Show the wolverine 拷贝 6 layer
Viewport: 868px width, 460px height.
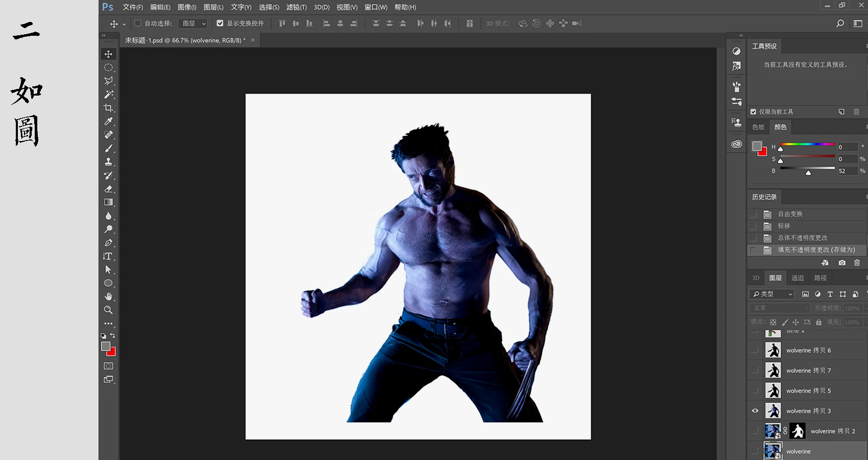(755, 350)
